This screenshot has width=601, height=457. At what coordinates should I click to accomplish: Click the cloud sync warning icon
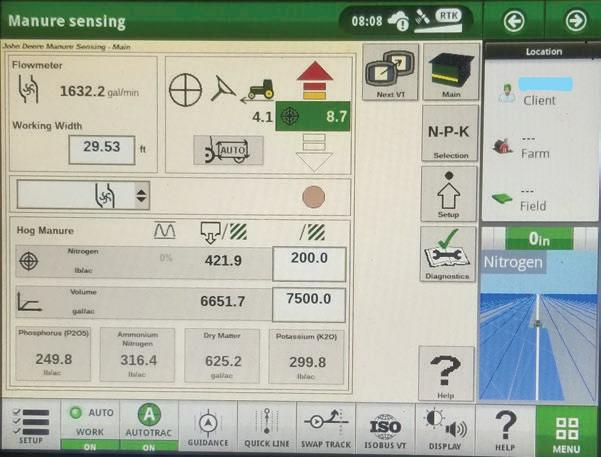(x=398, y=20)
